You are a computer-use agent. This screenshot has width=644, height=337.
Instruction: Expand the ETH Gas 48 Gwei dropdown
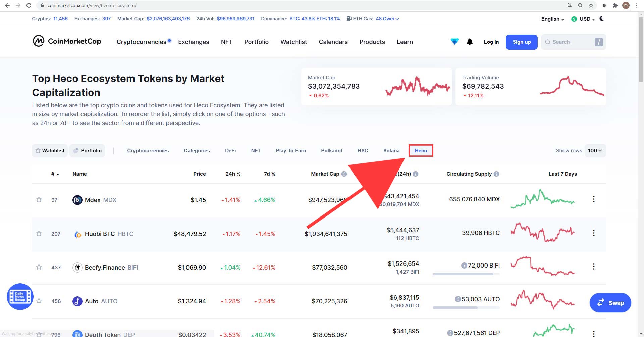point(387,19)
